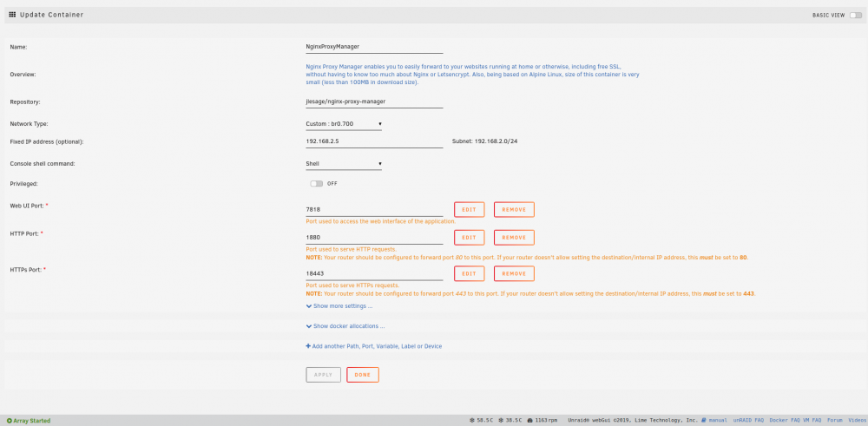Click the HTTP Port field showing 1880
This screenshot has height=426, width=868.
tap(374, 238)
